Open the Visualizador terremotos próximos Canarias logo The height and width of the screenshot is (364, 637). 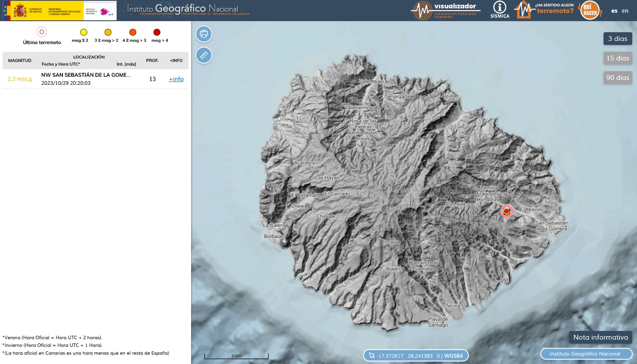coord(446,10)
